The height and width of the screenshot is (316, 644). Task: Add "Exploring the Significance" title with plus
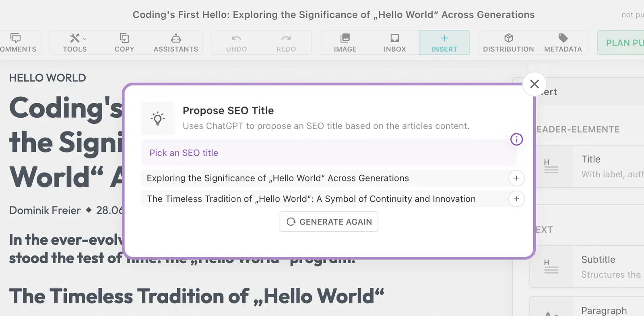click(516, 178)
